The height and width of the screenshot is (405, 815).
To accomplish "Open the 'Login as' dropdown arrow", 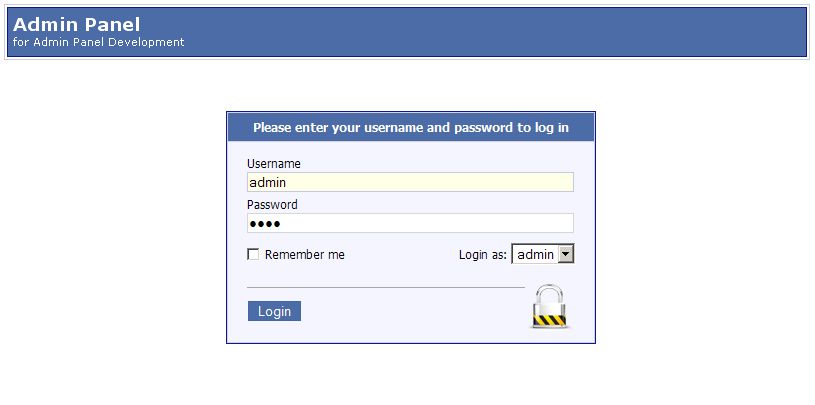I will pos(566,254).
